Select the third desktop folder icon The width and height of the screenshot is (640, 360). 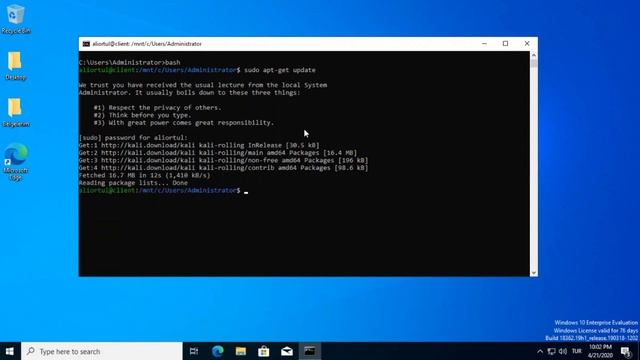pos(16,112)
